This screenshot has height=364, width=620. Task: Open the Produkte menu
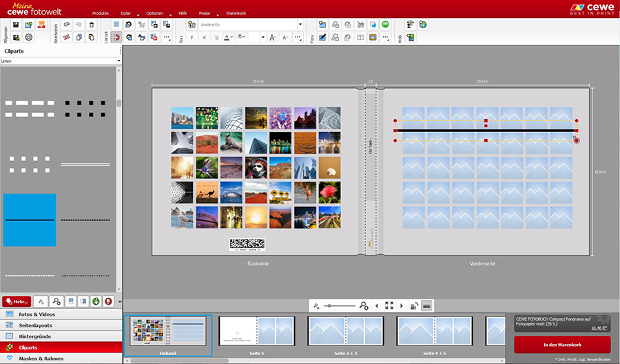pyautogui.click(x=100, y=13)
